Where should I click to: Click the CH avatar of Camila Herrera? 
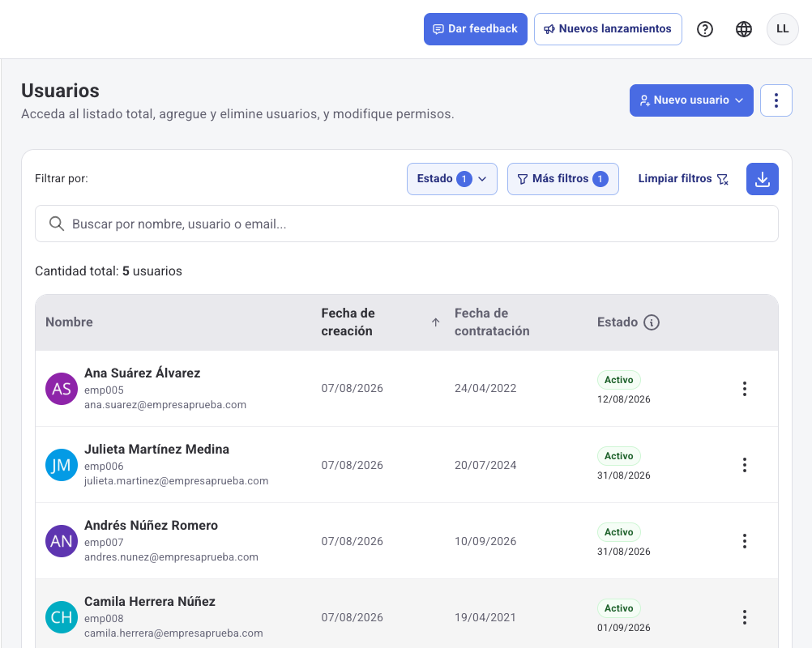62,617
